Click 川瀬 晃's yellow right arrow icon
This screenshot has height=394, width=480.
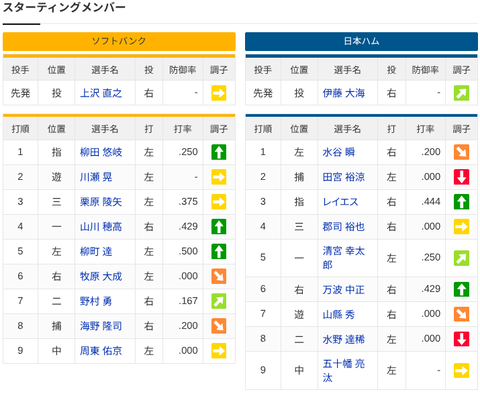coord(219,177)
